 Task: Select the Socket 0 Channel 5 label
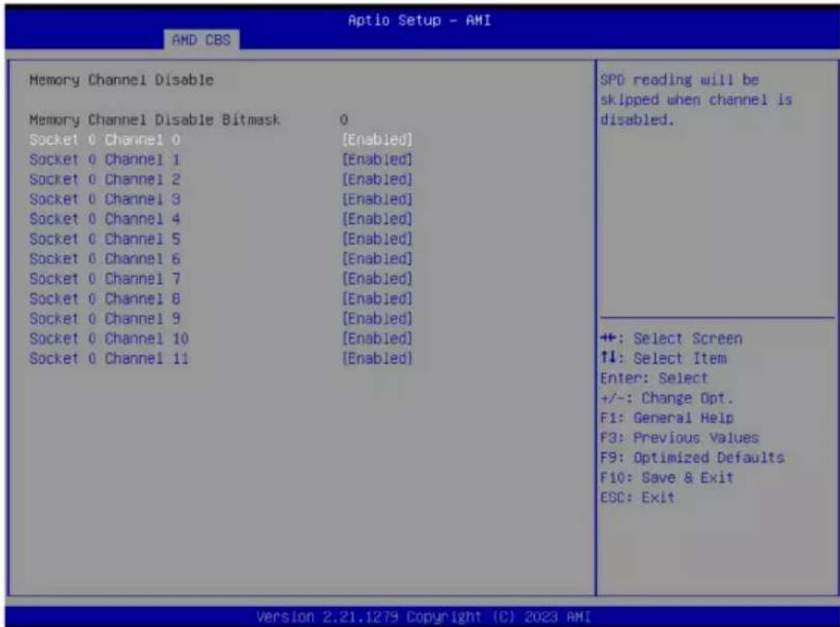(x=105, y=239)
